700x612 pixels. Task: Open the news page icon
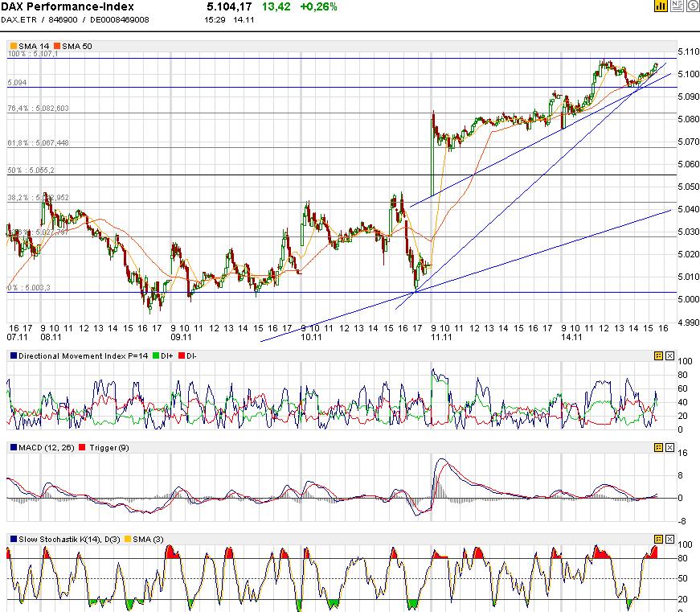click(677, 6)
